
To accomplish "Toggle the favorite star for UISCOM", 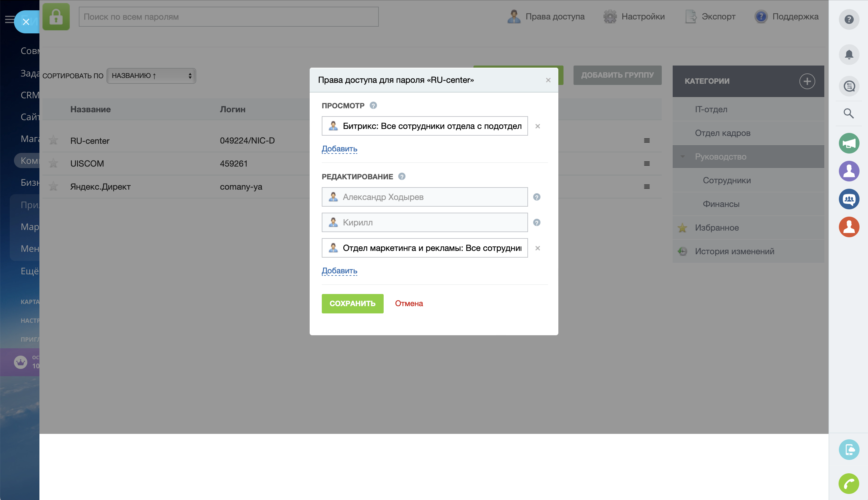I will [x=53, y=163].
